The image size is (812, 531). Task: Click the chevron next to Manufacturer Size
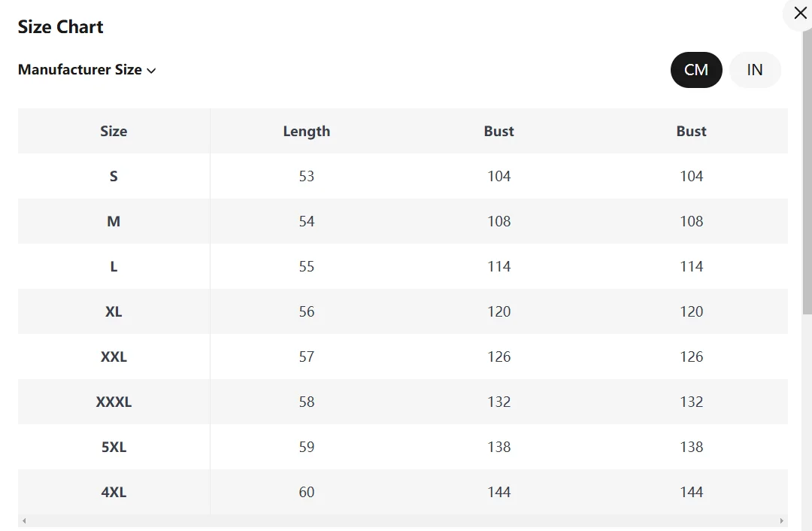[151, 71]
